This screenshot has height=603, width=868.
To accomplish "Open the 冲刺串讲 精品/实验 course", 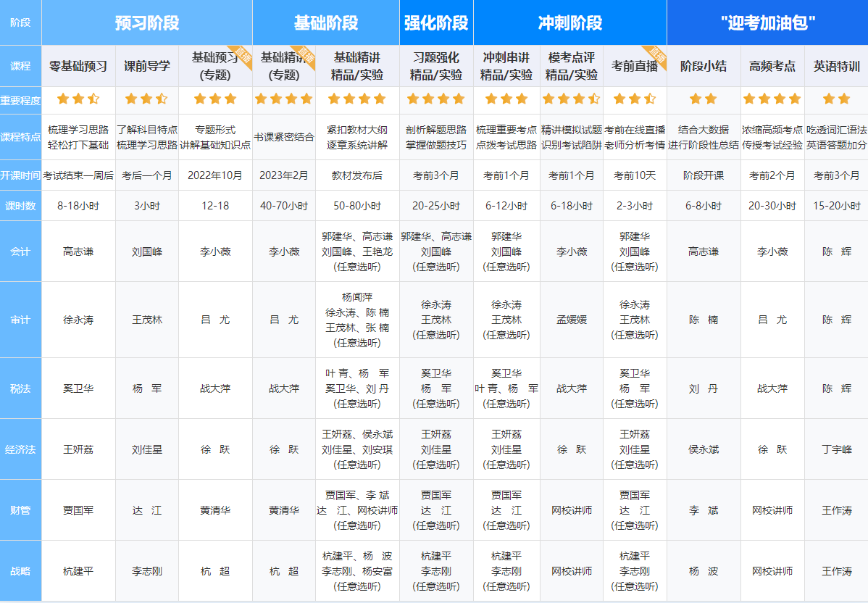I will 506,66.
